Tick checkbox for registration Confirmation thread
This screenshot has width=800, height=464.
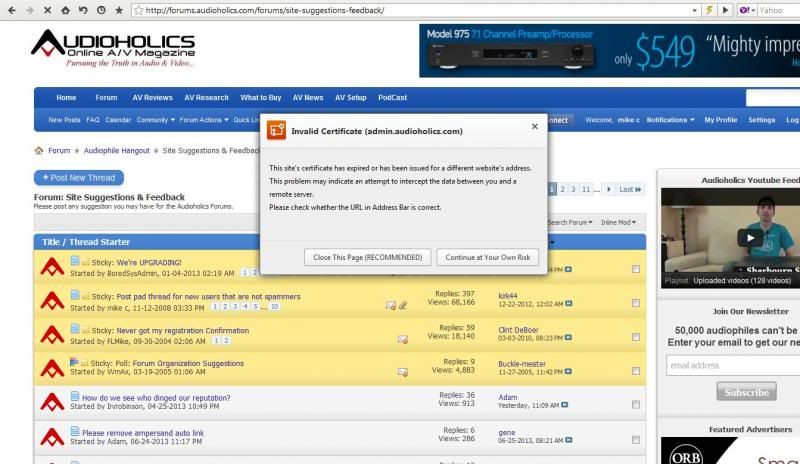coord(636,337)
